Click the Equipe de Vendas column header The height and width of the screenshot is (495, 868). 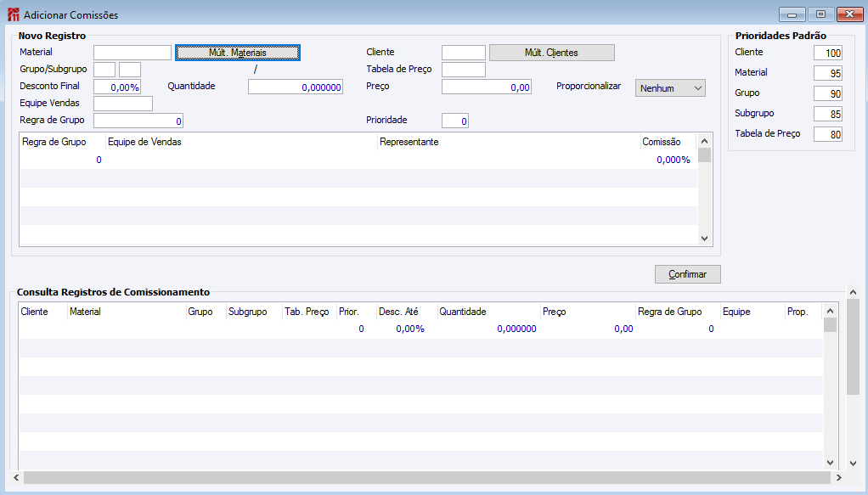tap(241, 142)
